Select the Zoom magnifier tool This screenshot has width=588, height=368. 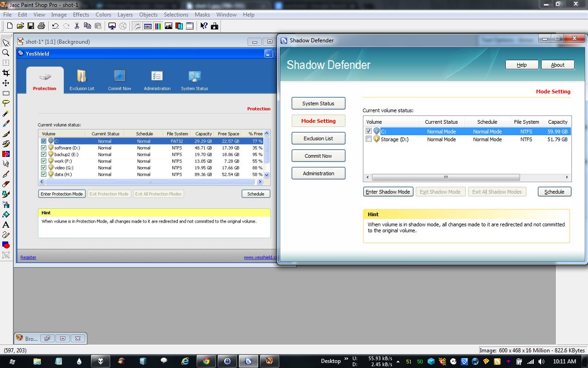tap(6, 53)
